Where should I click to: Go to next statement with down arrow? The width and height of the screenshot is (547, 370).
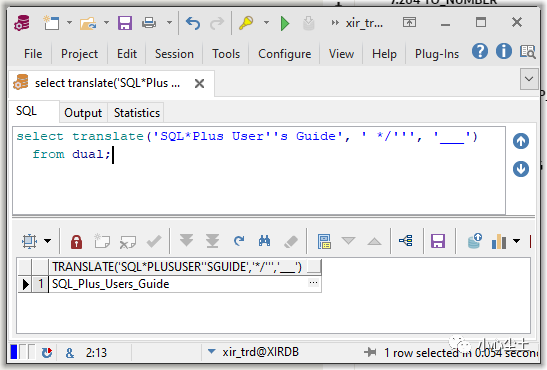tap(521, 169)
